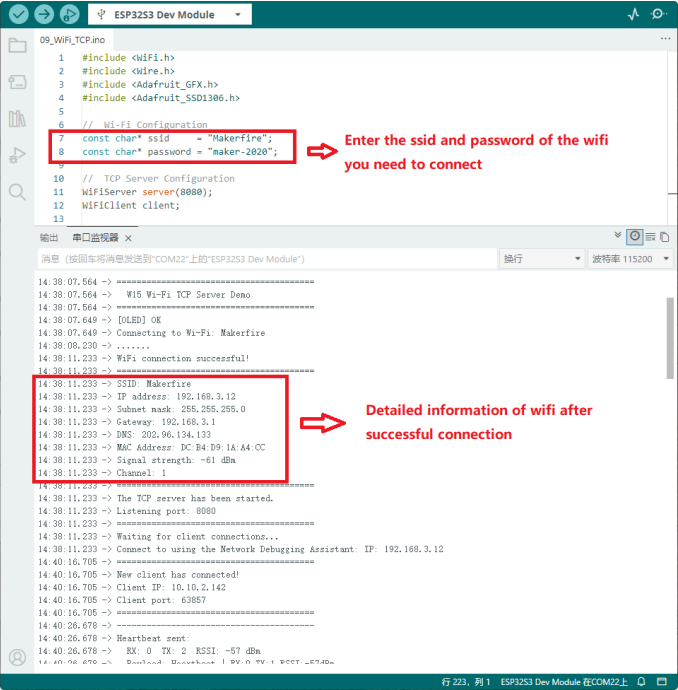Copy serial monitor output icon
678x690 pixels.
pos(665,237)
